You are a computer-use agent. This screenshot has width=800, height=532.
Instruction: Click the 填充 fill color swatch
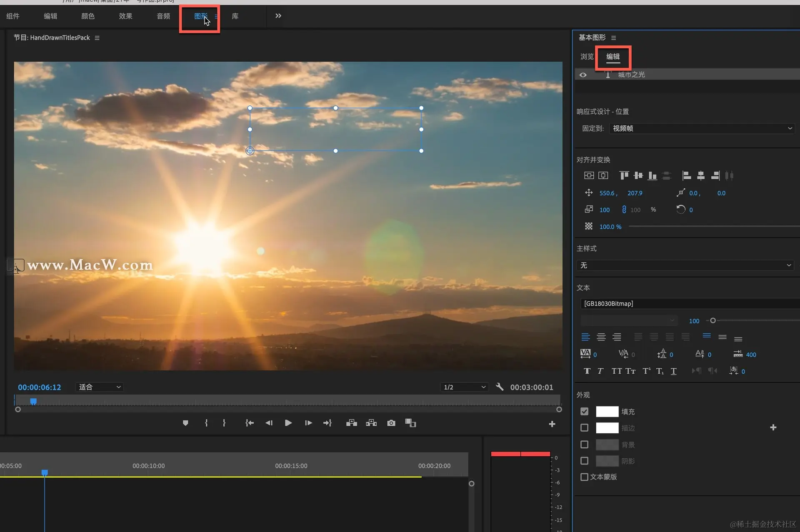coord(607,412)
